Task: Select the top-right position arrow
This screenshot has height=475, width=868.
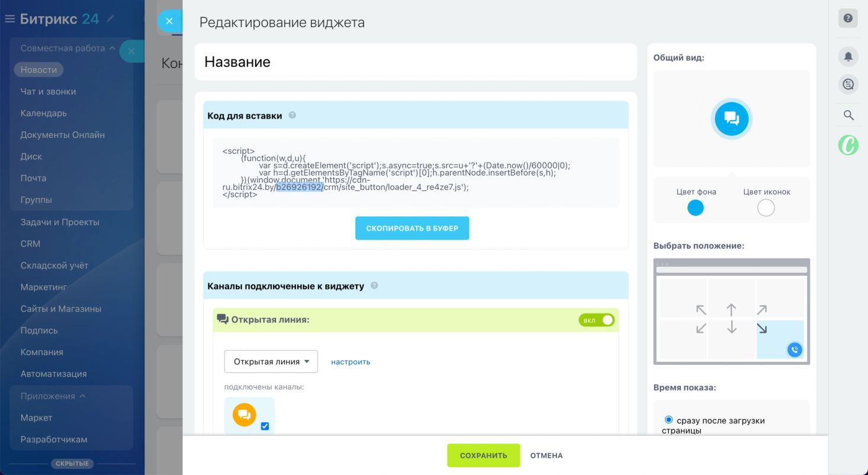Action: (x=761, y=309)
